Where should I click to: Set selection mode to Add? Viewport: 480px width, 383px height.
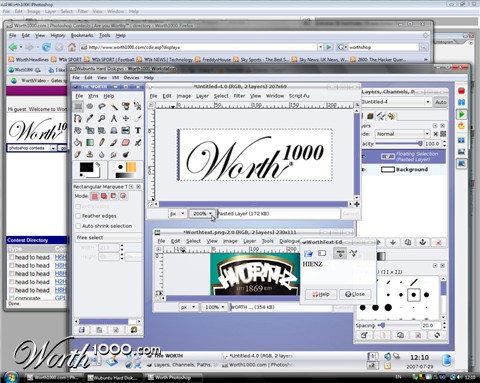pyautogui.click(x=104, y=196)
